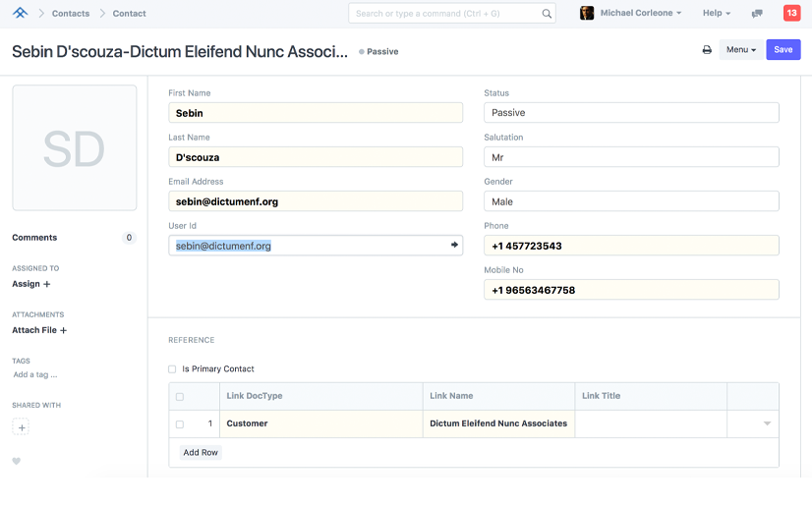Image resolution: width=812 pixels, height=507 pixels.
Task: Click the print icon
Action: (706, 50)
